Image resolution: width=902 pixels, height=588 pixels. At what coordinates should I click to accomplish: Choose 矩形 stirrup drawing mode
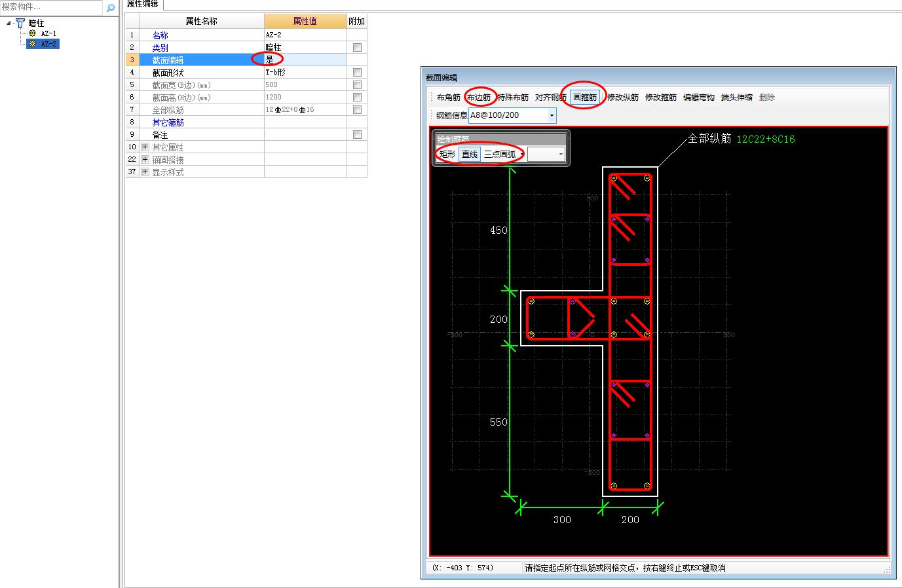(x=447, y=155)
